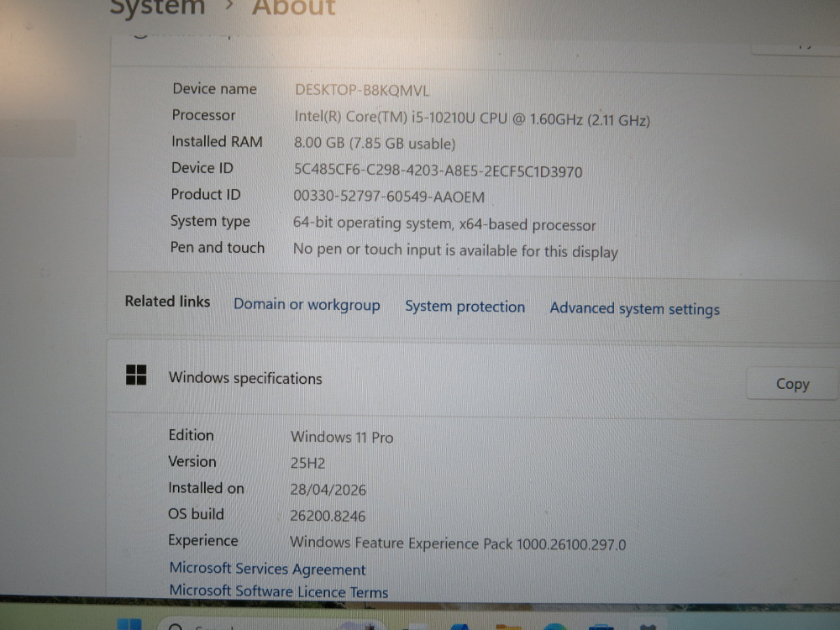Viewport: 840px width, 630px height.
Task: Copy the Windows specifications
Action: point(792,384)
